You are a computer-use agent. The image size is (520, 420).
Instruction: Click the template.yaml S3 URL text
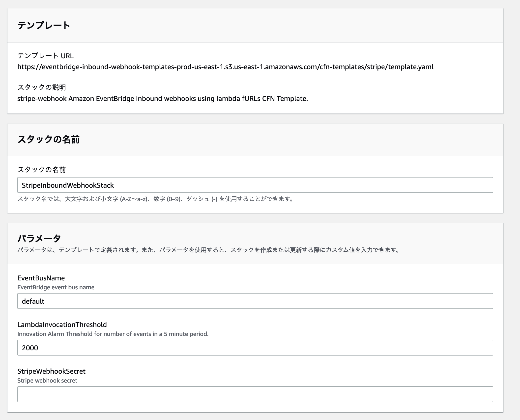point(225,67)
